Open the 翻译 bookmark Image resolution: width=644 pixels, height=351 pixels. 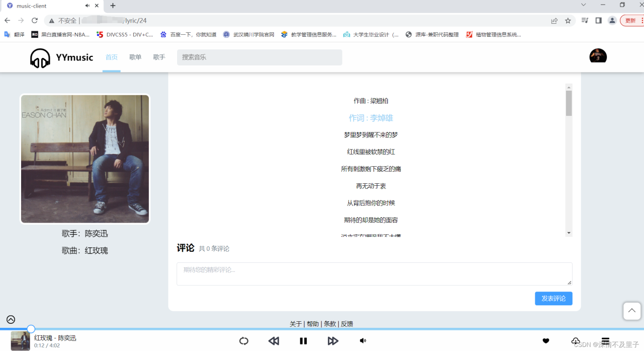[14, 35]
